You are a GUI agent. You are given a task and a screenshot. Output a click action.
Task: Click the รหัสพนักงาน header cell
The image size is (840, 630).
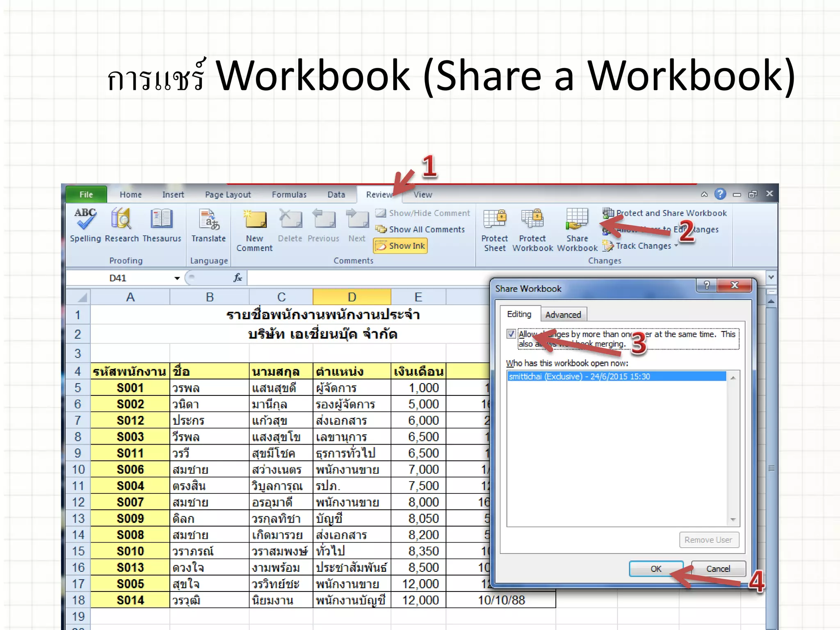coord(130,371)
